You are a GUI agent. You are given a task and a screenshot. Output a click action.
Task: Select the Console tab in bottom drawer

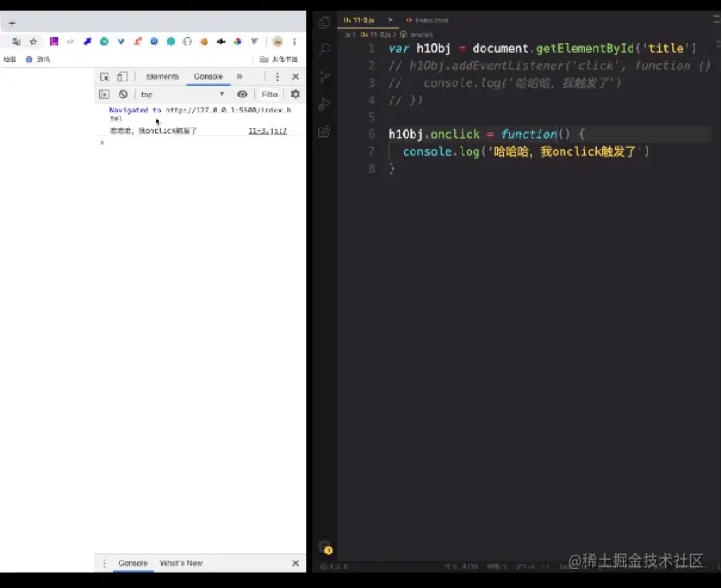pyautogui.click(x=133, y=563)
